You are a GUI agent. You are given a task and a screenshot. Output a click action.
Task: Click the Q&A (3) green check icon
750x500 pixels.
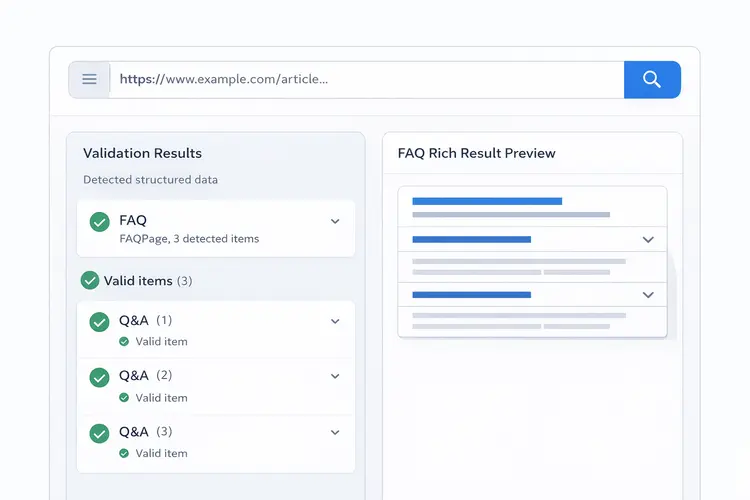pyautogui.click(x=99, y=433)
